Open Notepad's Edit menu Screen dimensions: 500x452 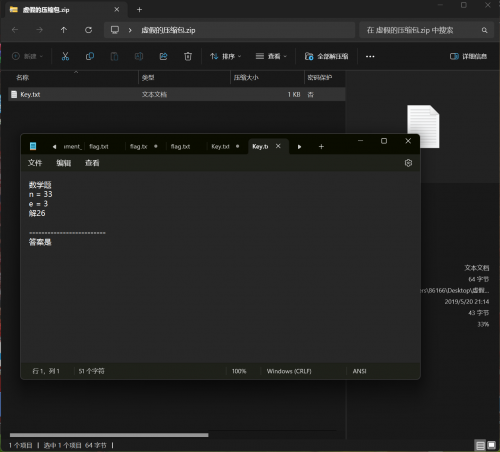tap(63, 163)
